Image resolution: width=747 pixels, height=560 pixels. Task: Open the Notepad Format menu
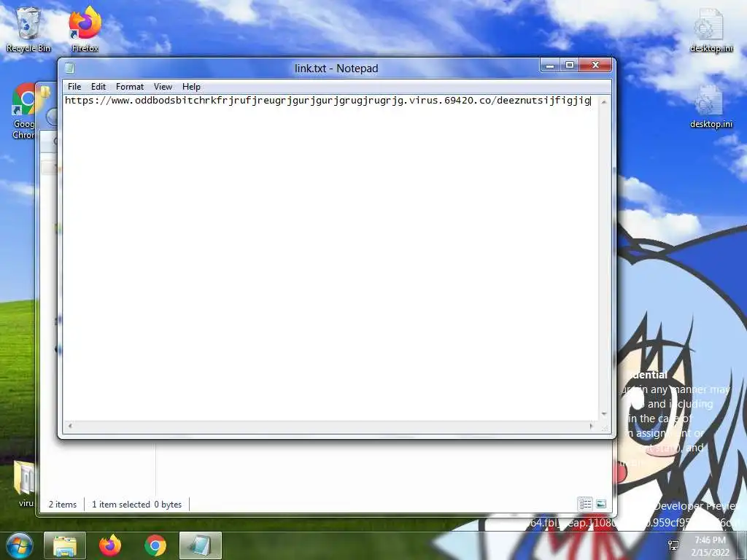(130, 87)
